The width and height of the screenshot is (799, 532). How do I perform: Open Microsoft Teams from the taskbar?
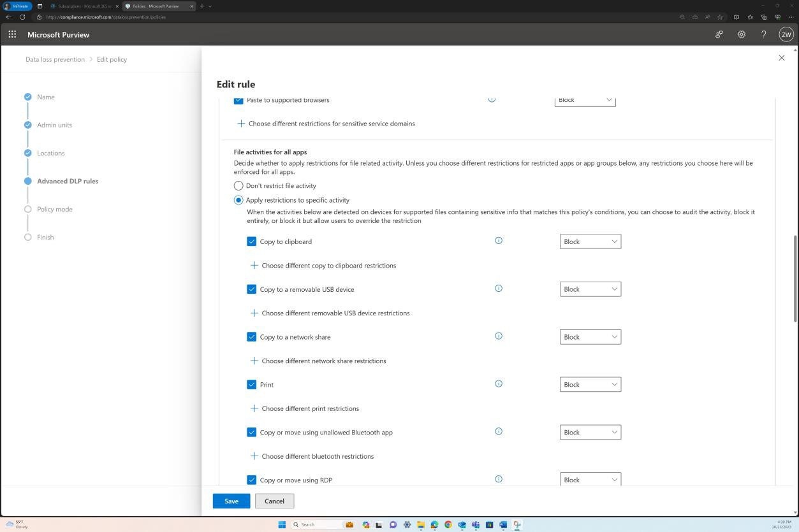[475, 524]
